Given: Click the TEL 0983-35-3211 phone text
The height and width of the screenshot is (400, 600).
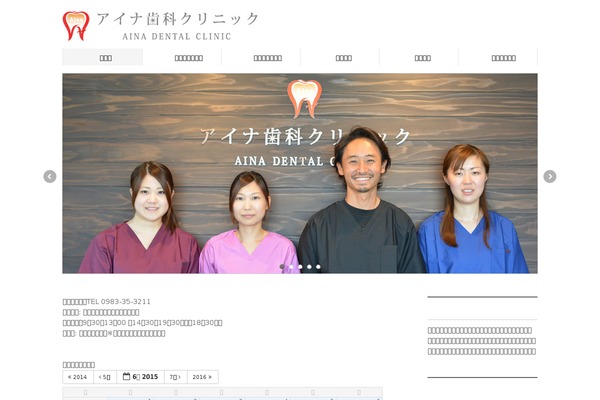Looking at the screenshot, I should tap(118, 302).
